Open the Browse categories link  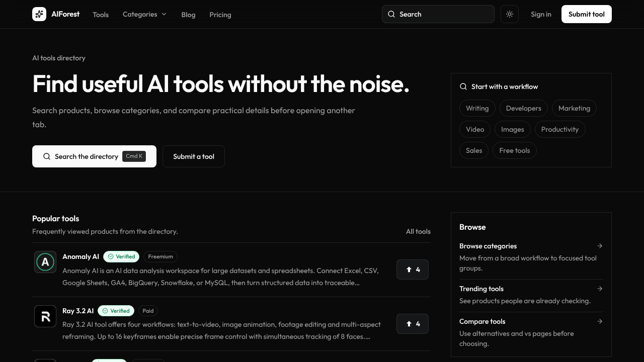coord(488,246)
